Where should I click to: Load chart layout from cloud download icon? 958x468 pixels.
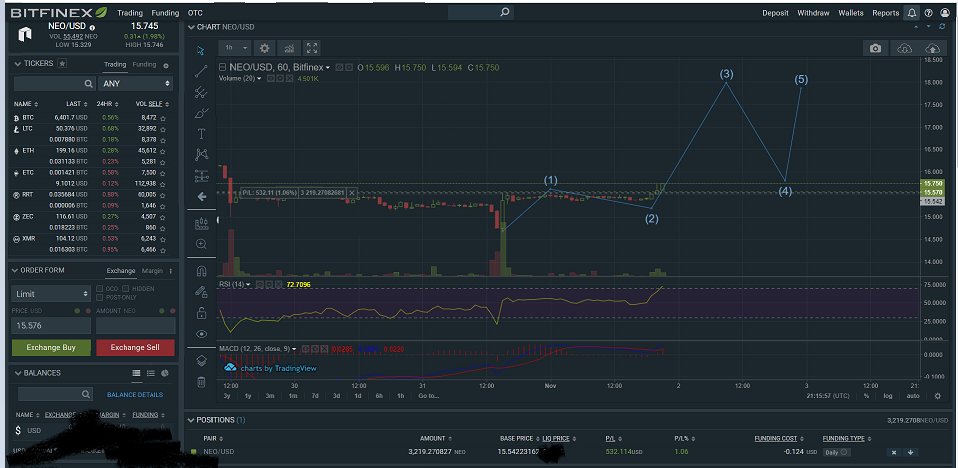pos(905,48)
